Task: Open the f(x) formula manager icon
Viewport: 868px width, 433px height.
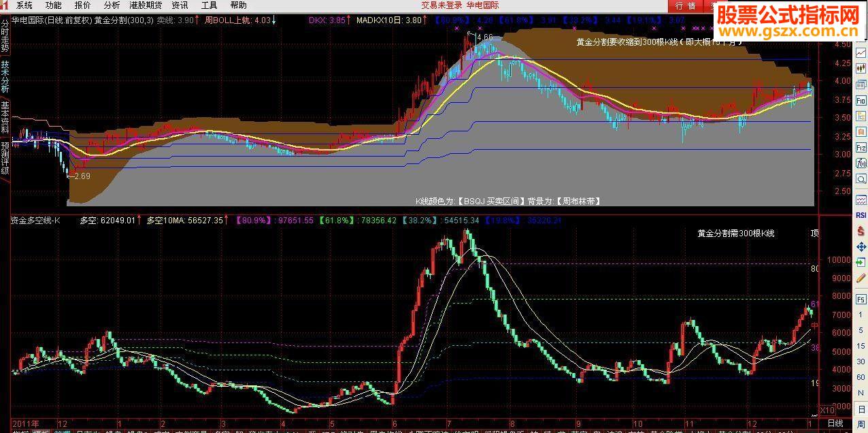Action: click(861, 163)
